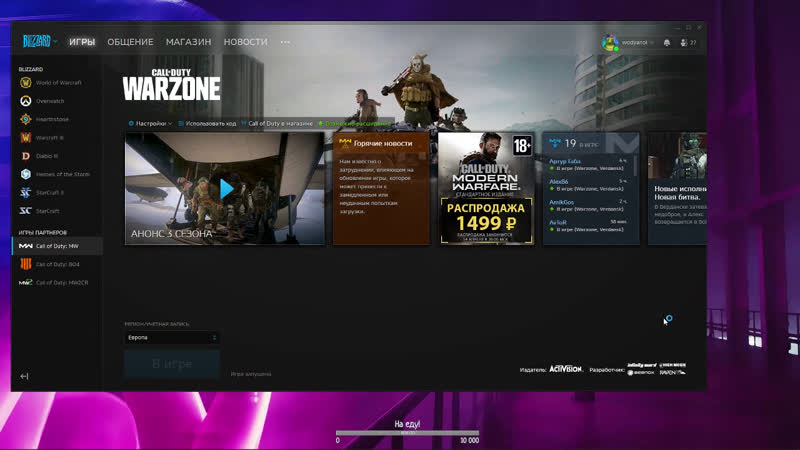Image resolution: width=800 pixels, height=450 pixels.
Task: Open the Modern Warfare 1499 ₽ sale banner
Action: 486,188
